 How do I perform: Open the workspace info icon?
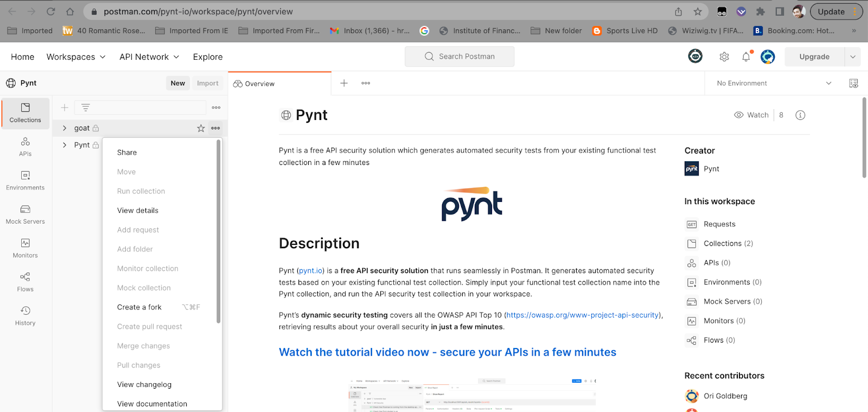(800, 115)
